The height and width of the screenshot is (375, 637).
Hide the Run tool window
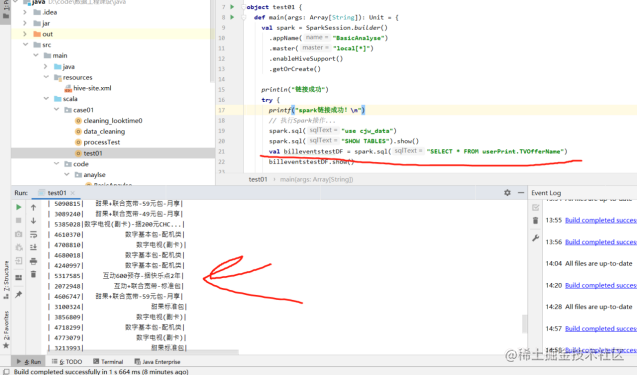(x=521, y=193)
